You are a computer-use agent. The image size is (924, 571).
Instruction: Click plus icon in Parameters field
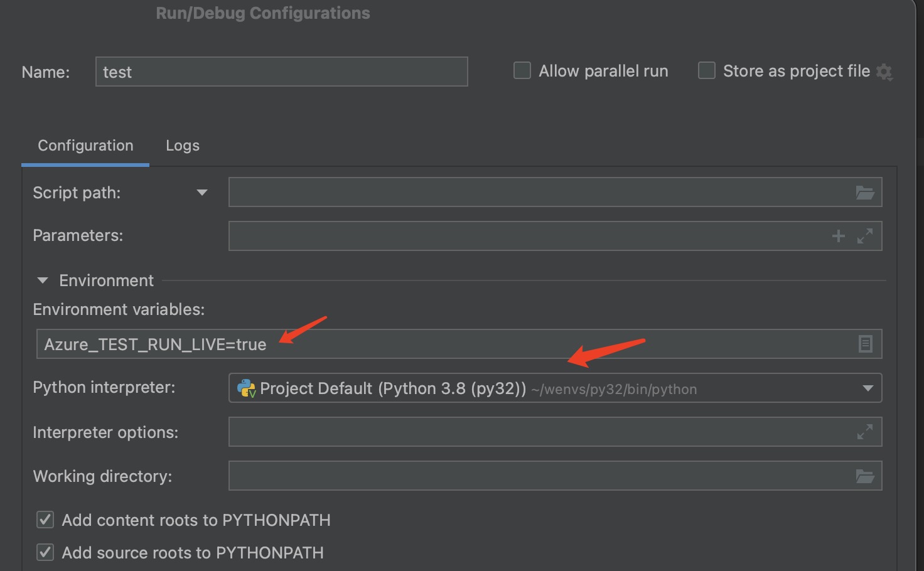838,236
